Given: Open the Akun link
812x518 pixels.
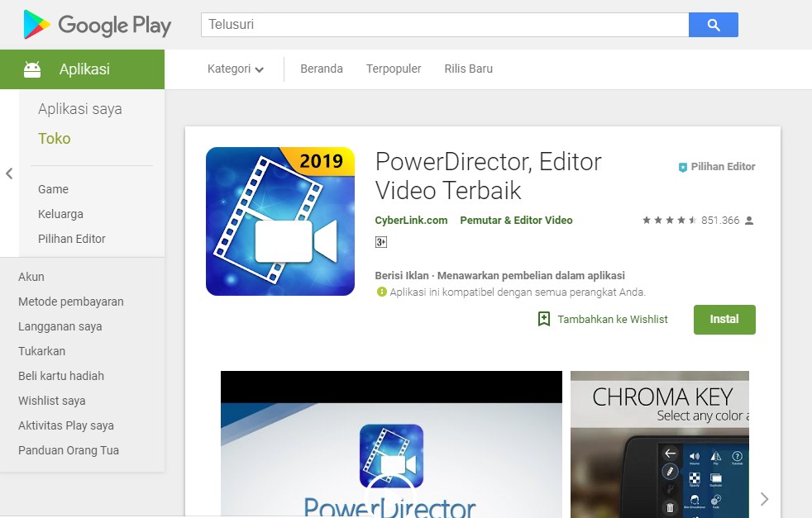Looking at the screenshot, I should click(x=31, y=277).
